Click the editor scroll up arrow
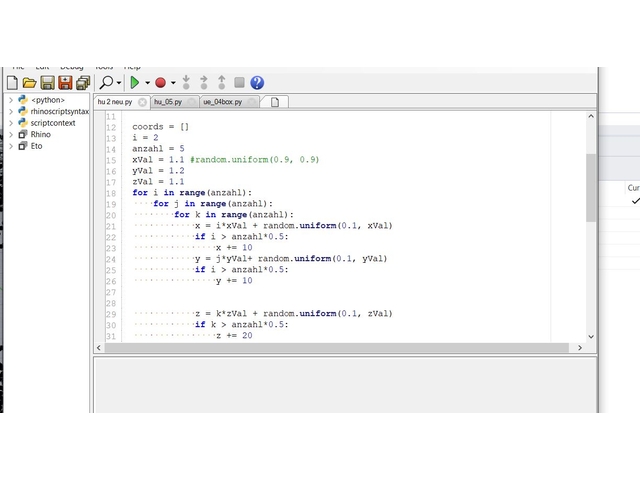 point(591,116)
